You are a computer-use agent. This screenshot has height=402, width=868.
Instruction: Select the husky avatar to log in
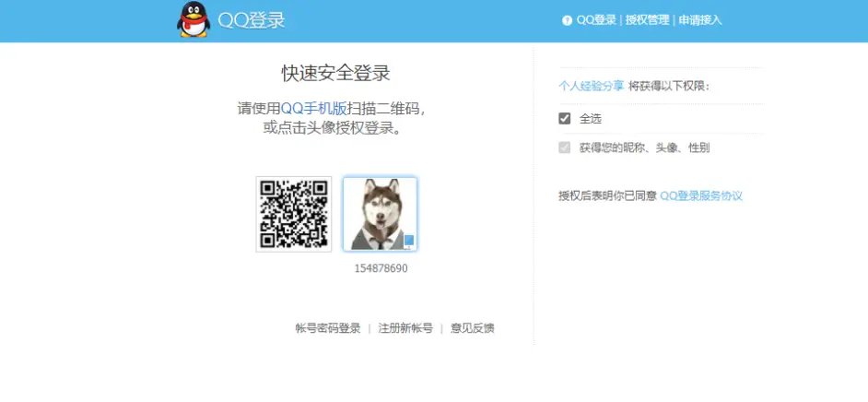[380, 214]
